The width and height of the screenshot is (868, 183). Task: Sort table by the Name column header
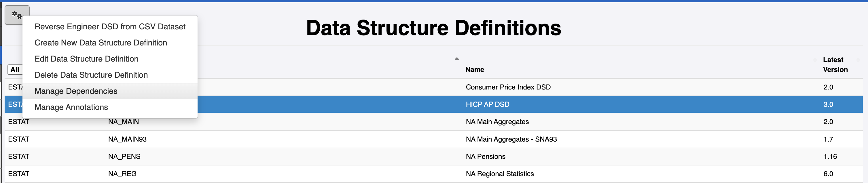[x=474, y=70]
